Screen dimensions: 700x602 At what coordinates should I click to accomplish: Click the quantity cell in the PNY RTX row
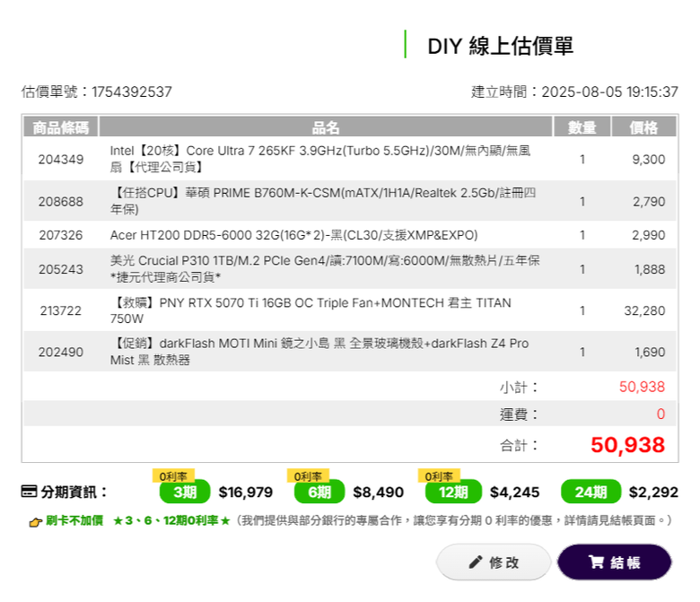point(582,310)
